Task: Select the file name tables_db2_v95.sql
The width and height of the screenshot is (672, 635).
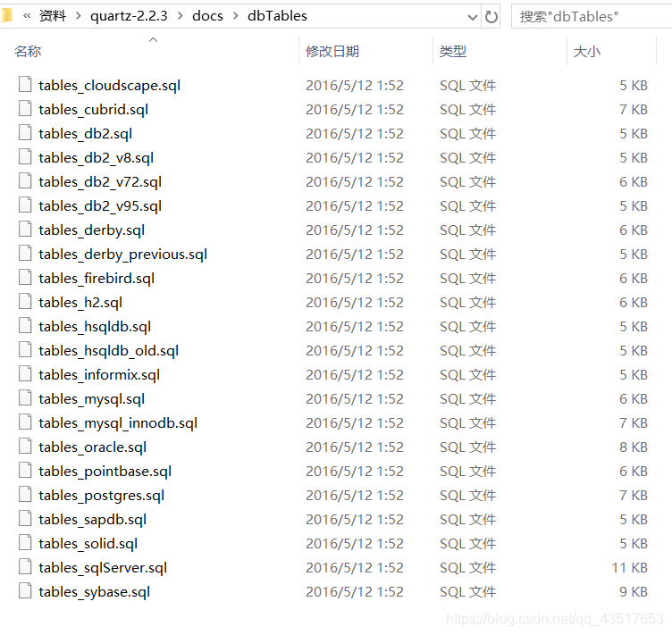Action: pyautogui.click(x=100, y=206)
